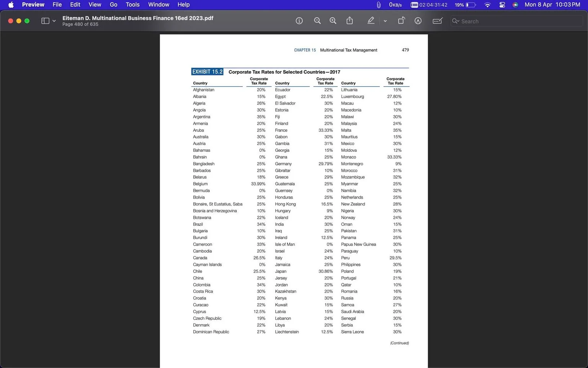This screenshot has width=588, height=368.
Task: Click the network speed 0KB/s indicator
Action: (x=395, y=5)
